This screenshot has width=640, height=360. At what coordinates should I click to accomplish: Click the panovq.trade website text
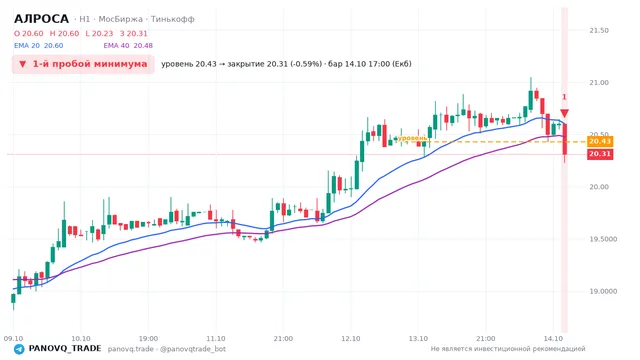pos(131,349)
